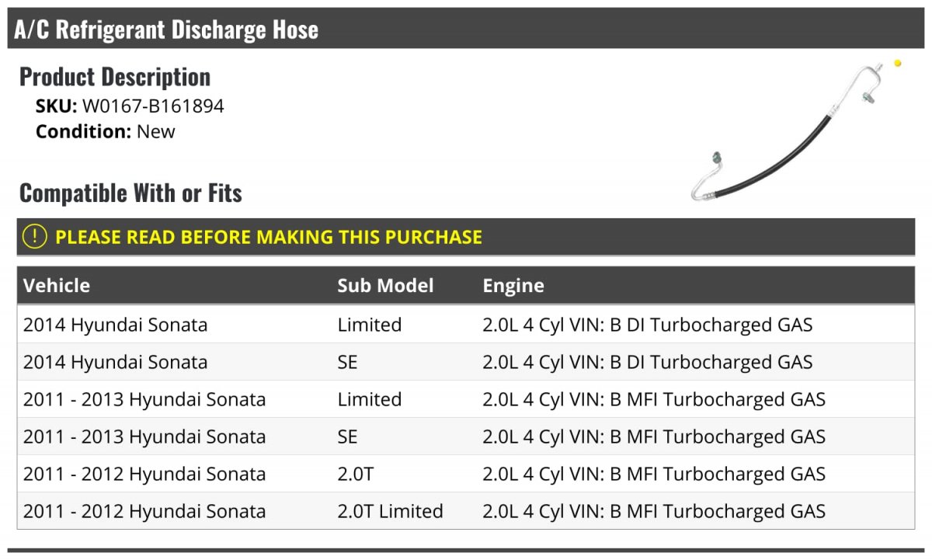Click the Product Description heading
The height and width of the screenshot is (560, 932).
[x=115, y=77]
